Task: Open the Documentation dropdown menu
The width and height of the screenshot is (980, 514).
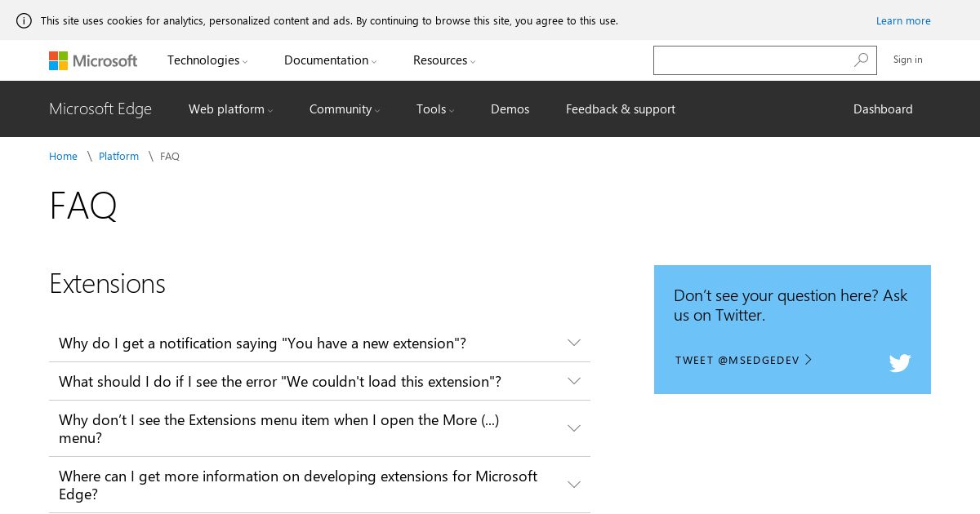Action: tap(331, 60)
